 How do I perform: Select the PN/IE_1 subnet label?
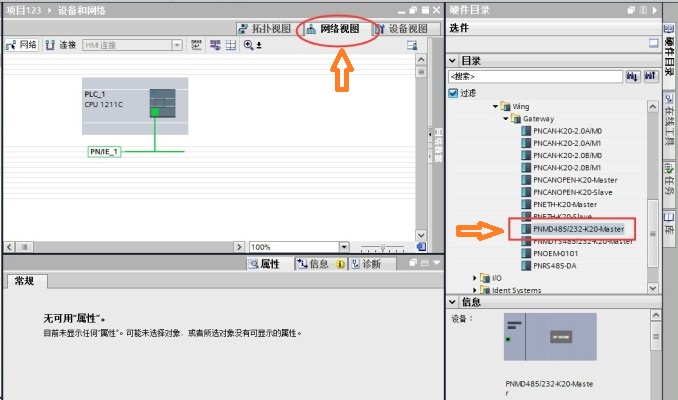(x=104, y=152)
